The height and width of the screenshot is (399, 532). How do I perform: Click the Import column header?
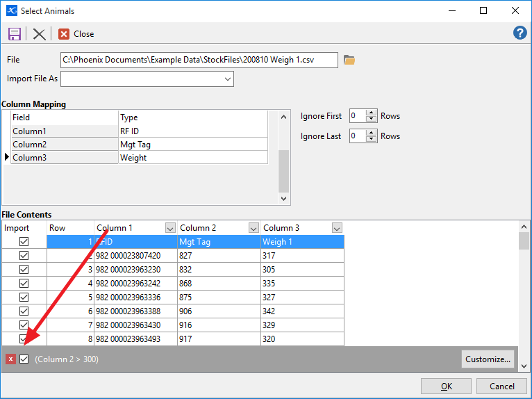[24, 228]
